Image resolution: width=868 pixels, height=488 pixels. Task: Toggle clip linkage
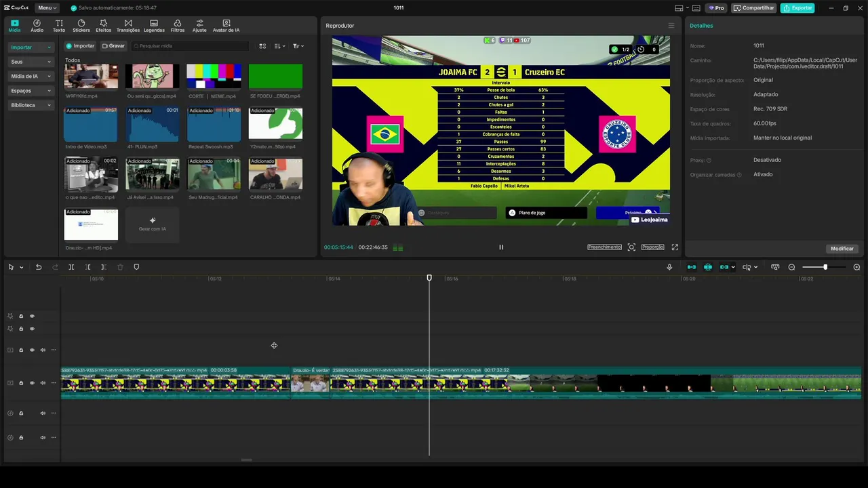click(724, 267)
